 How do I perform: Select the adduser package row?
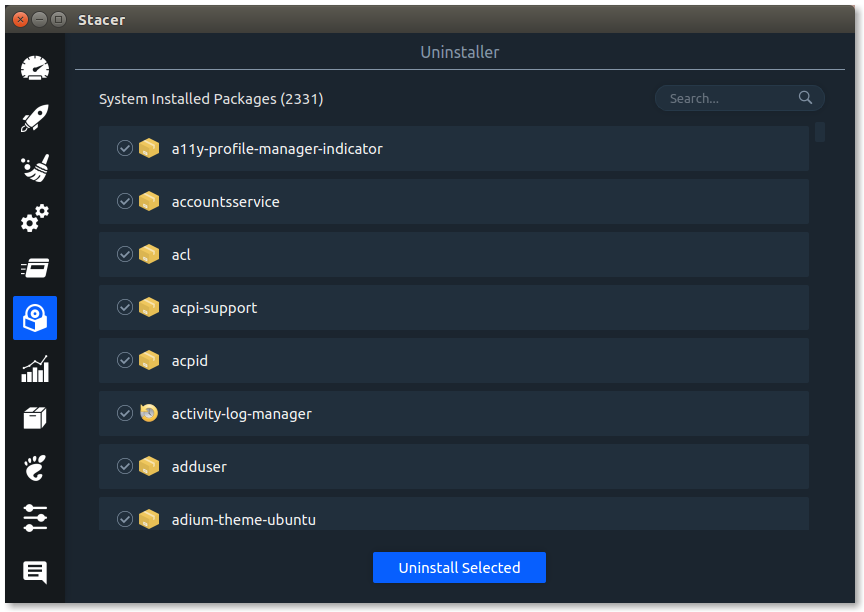tap(453, 467)
